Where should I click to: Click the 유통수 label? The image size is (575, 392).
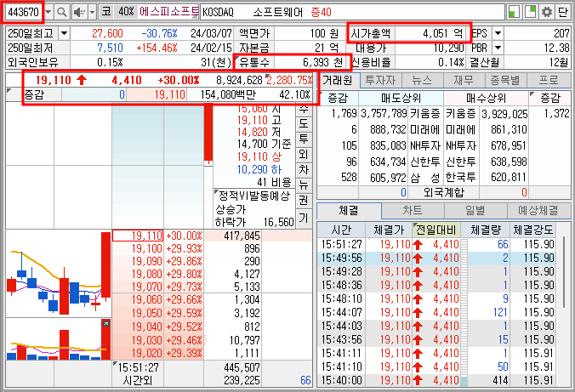[x=254, y=62]
